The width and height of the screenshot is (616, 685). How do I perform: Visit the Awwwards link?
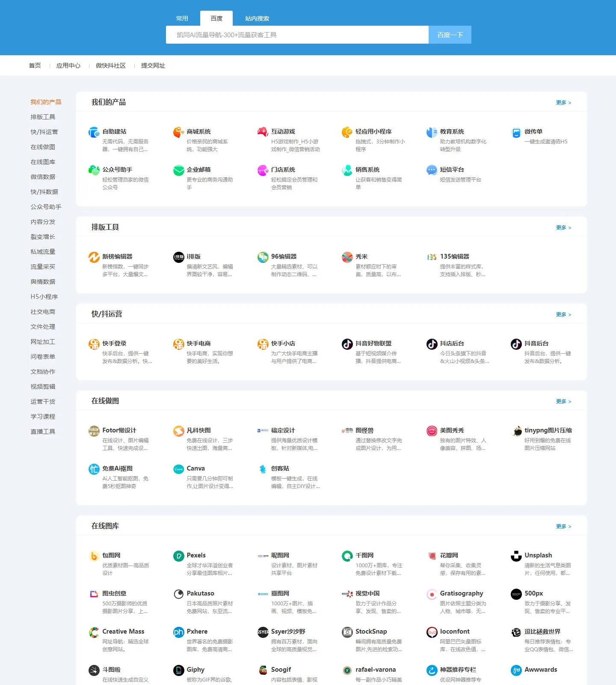click(541, 670)
